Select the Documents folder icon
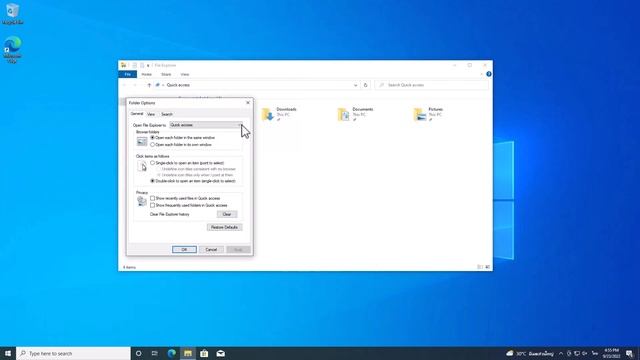640x360 pixels. 343,114
